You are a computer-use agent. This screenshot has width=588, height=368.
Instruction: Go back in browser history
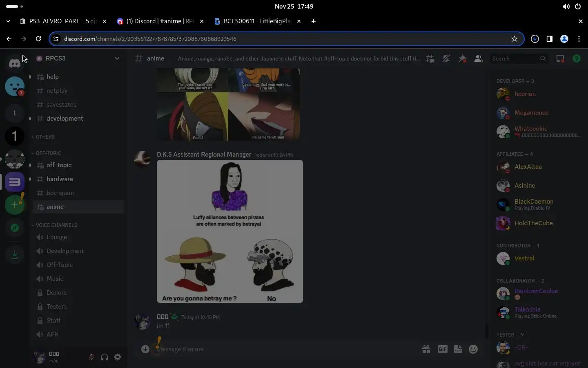click(x=9, y=39)
